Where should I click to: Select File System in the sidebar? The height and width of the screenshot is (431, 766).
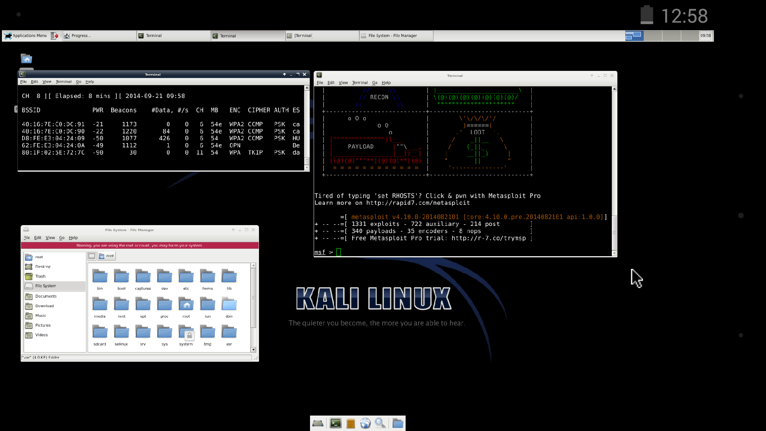point(54,286)
